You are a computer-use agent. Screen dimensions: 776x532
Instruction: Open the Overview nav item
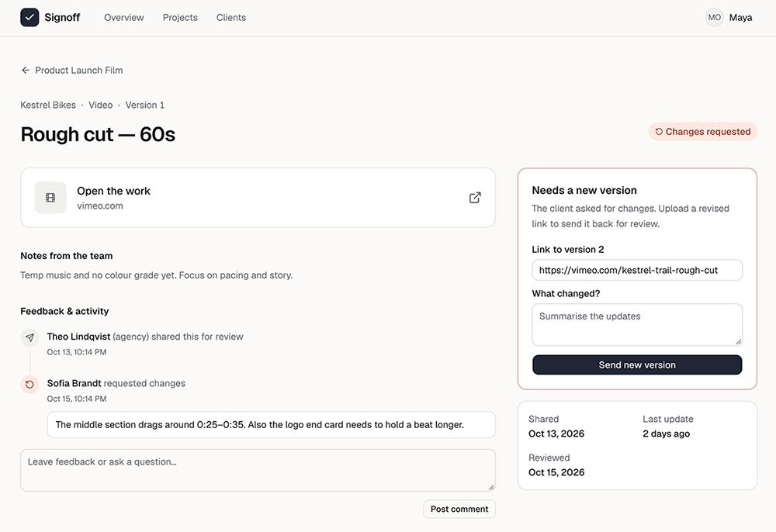pyautogui.click(x=123, y=17)
